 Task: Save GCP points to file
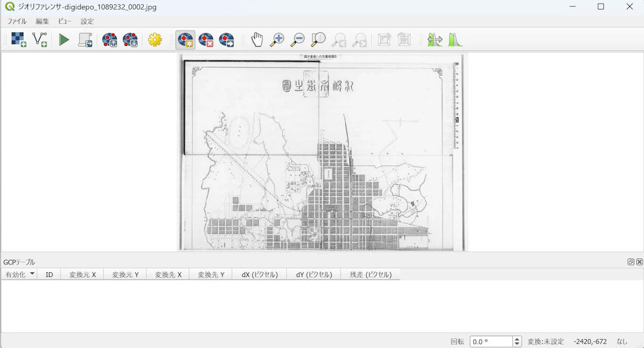[130, 39]
